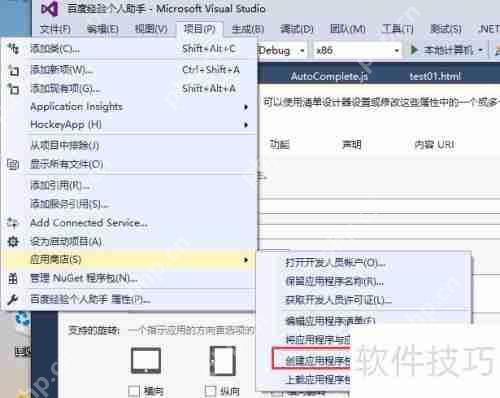Click the 添加新项 menu icon

coord(13,70)
